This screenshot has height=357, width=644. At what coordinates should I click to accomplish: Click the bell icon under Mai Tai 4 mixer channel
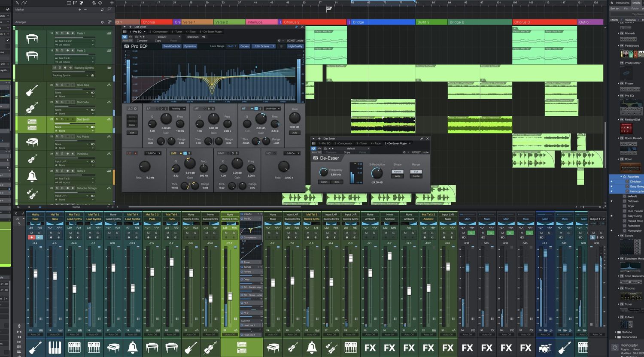133,348
